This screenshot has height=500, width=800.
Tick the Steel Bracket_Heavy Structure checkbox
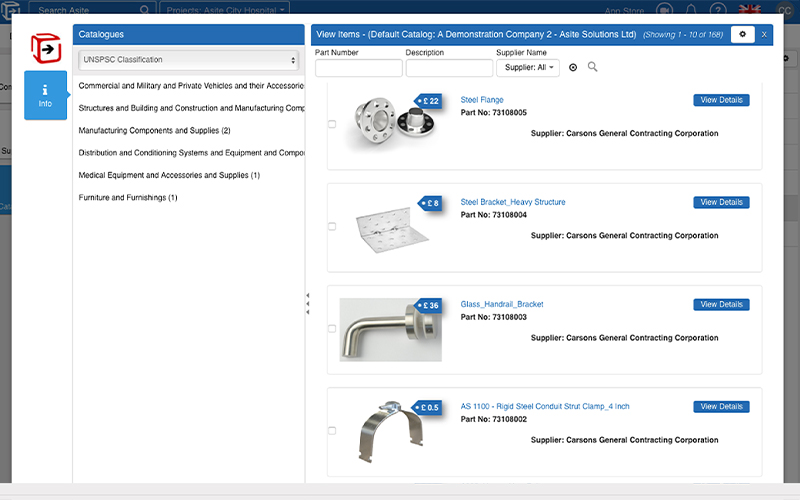coord(332,226)
